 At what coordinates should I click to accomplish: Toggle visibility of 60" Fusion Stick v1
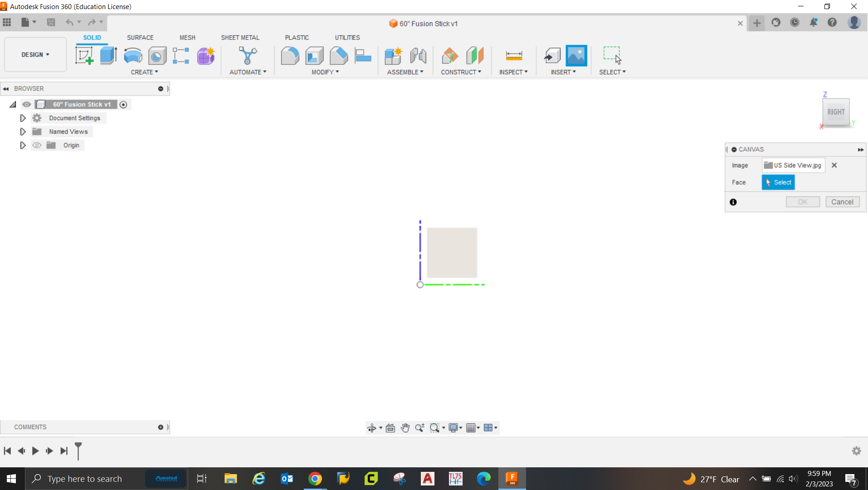click(x=27, y=104)
